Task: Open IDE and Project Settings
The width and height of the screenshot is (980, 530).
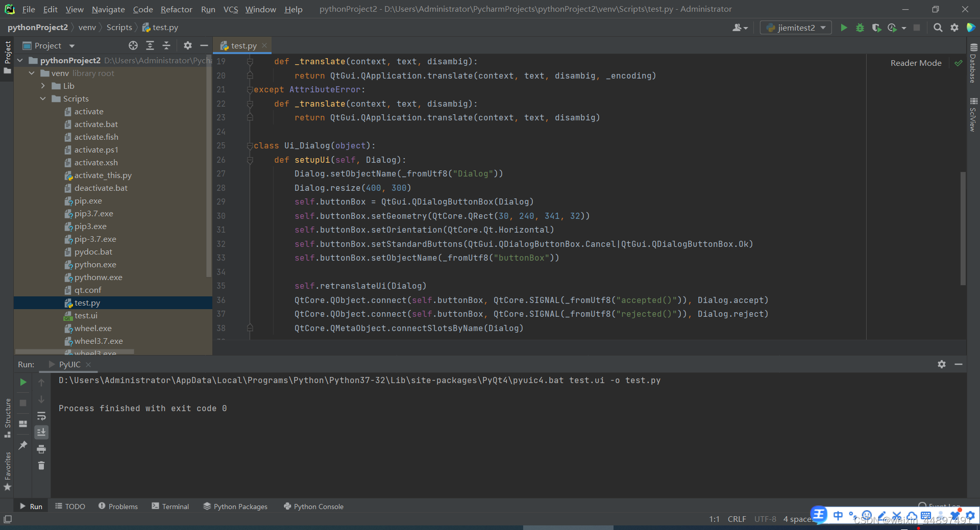Action: tap(954, 28)
